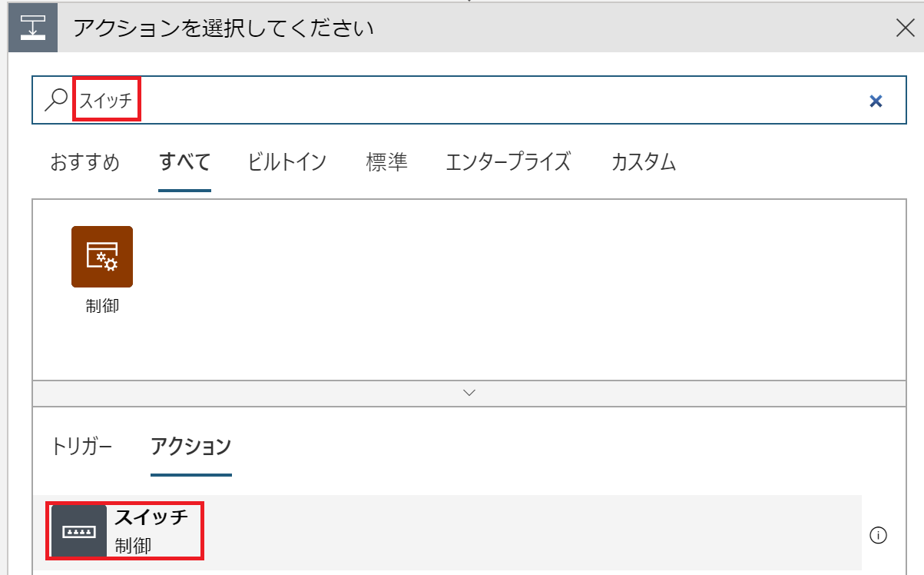
Task: Click the 制御 label under connector icon
Action: (102, 306)
